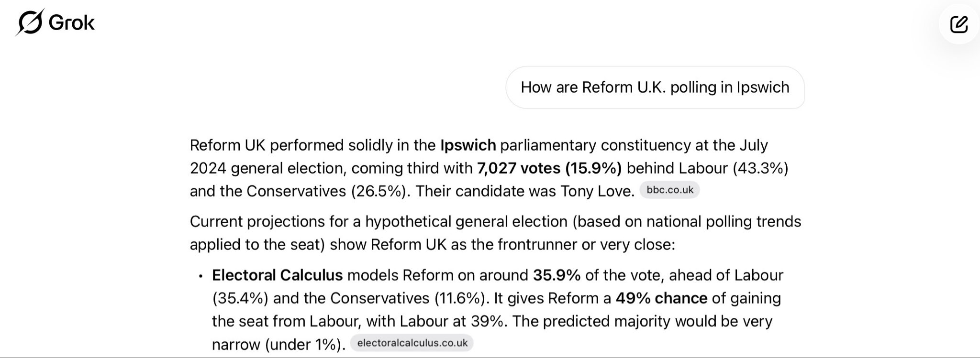This screenshot has height=358, width=980.
Task: Open the bbc.co.uk source citation
Action: pyautogui.click(x=669, y=190)
